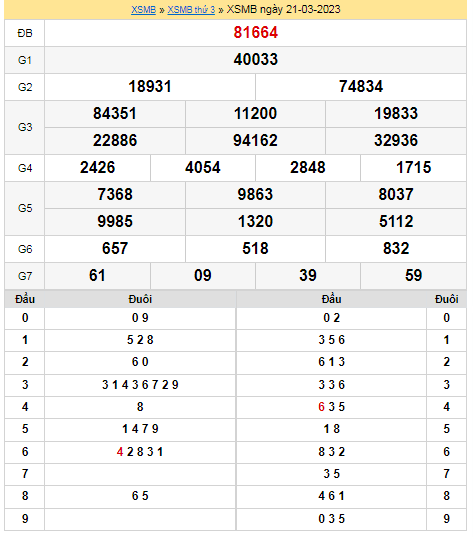
Task: Select G4 number 2426
Action: point(98,168)
